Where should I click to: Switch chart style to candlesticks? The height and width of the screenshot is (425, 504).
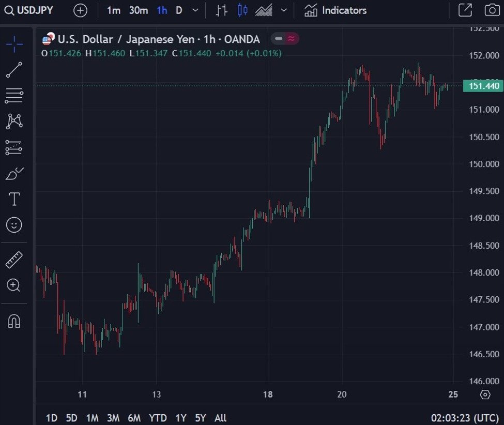click(x=242, y=10)
